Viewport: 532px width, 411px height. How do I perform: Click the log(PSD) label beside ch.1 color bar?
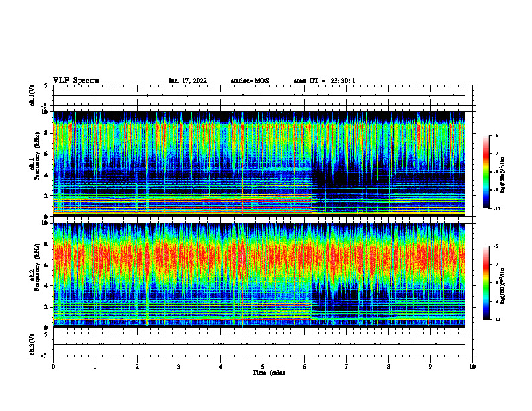503,175
